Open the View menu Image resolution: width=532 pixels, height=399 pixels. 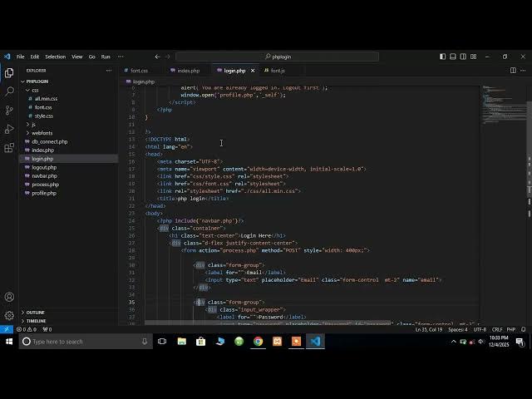click(77, 57)
